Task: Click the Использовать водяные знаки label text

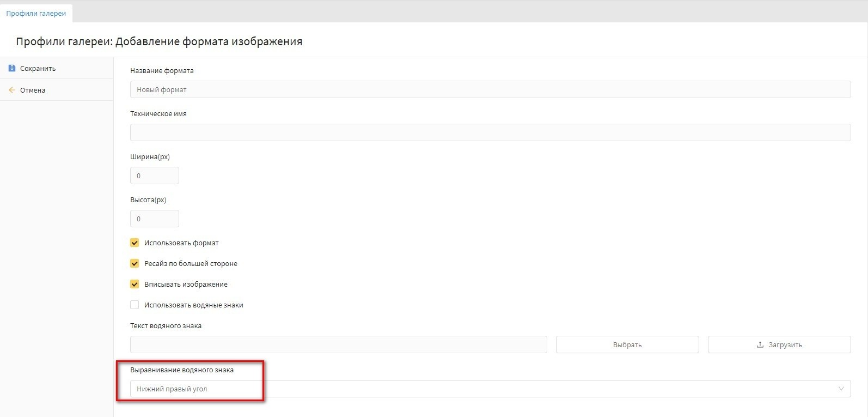Action: [193, 305]
